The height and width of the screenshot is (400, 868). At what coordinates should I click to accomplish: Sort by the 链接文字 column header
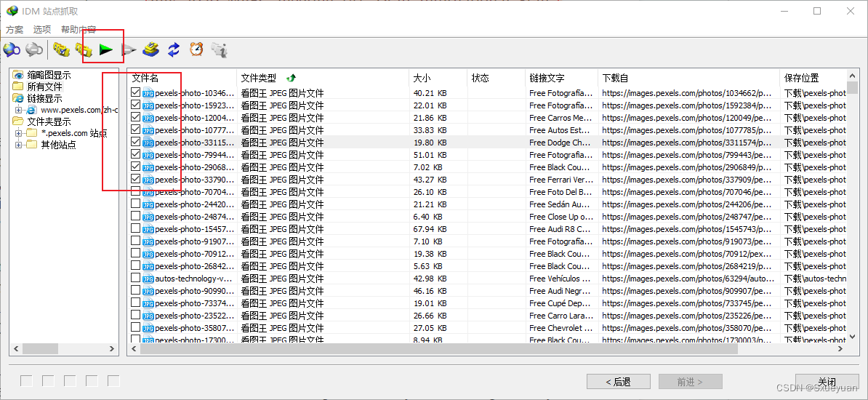[561, 78]
